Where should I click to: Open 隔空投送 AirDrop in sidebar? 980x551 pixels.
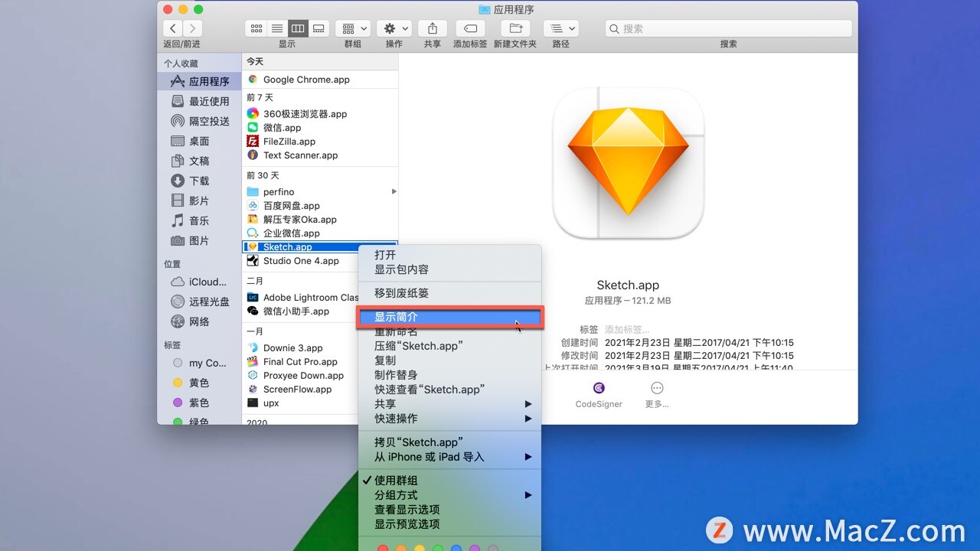pyautogui.click(x=200, y=121)
